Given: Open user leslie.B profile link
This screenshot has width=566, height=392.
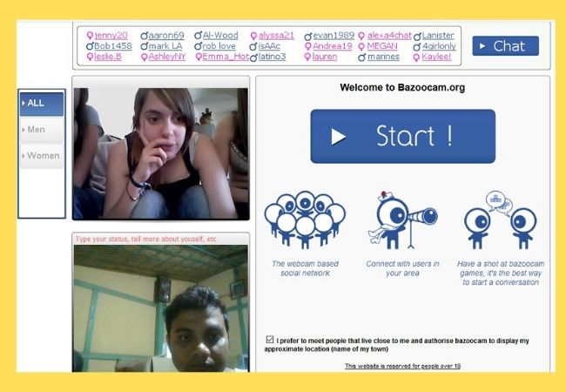Looking at the screenshot, I should click(x=108, y=57).
